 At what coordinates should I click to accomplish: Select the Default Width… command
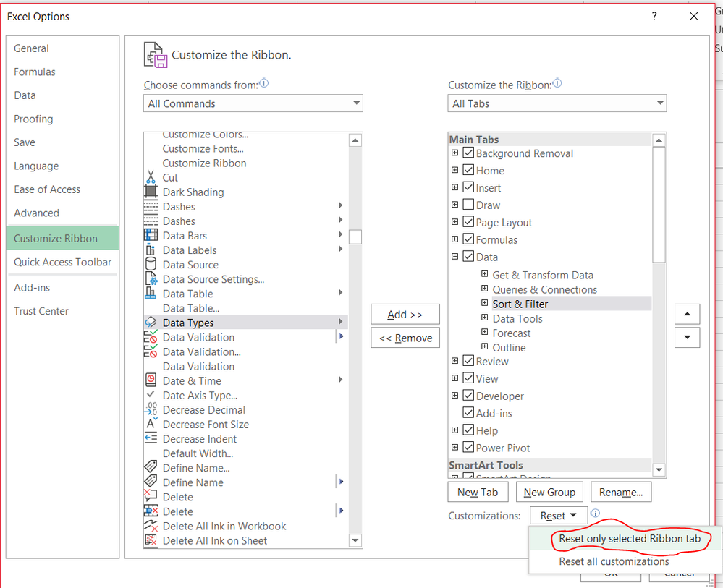pos(198,453)
